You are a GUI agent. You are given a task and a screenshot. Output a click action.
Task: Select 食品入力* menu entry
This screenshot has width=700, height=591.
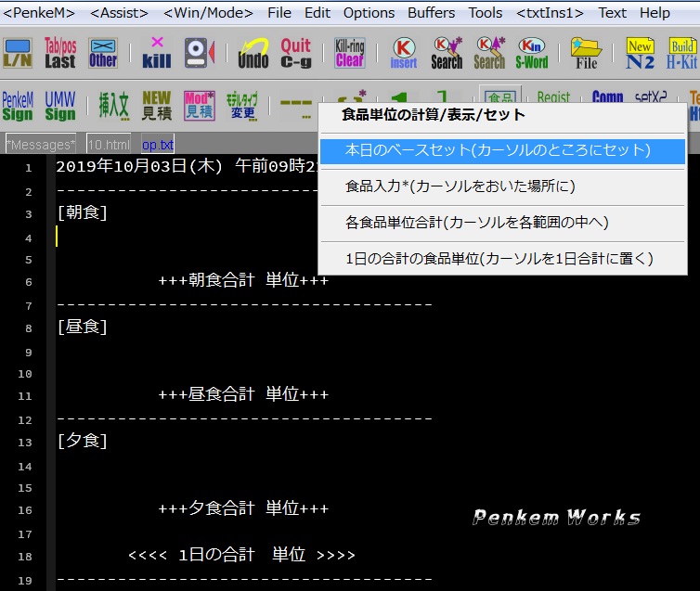[x=502, y=186]
